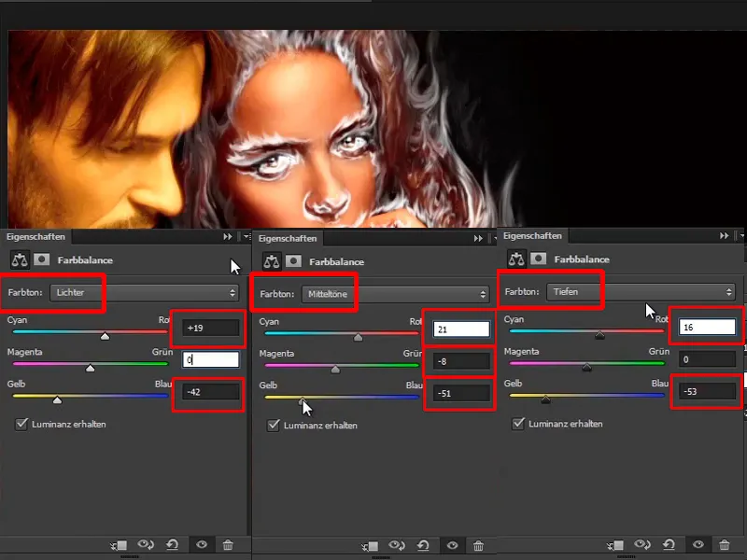Image resolution: width=747 pixels, height=560 pixels.
Task: Select the Eigenschaften tab above Tiefen
Action: point(532,236)
